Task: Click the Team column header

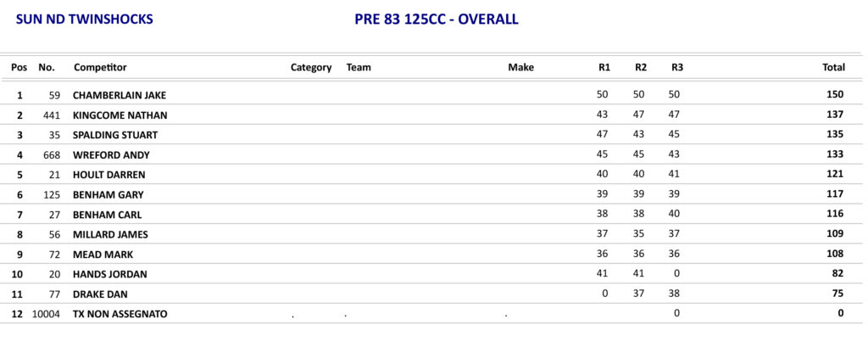Action: [x=359, y=67]
